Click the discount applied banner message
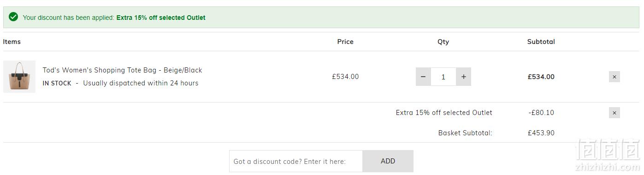 coord(114,18)
